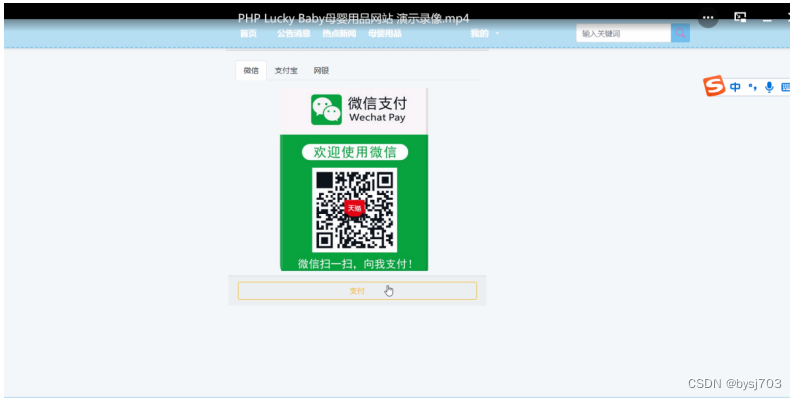
Task: Click the magnifier search button
Action: point(680,34)
